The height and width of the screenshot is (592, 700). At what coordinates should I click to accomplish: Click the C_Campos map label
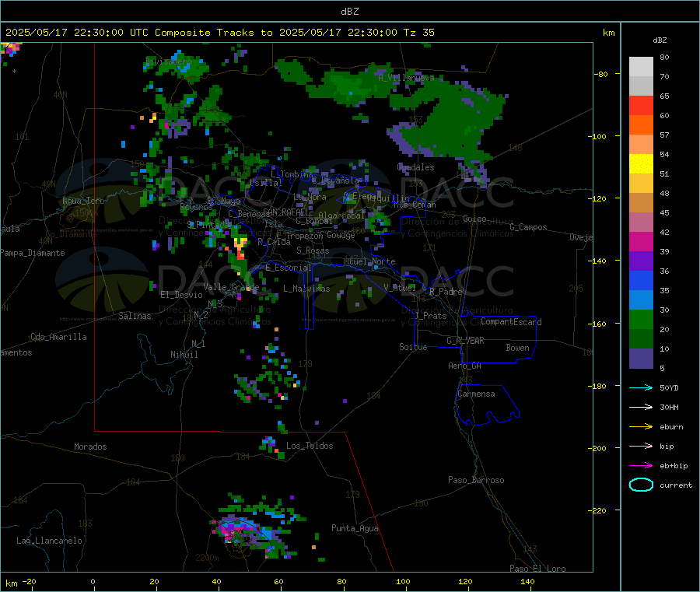click(528, 227)
